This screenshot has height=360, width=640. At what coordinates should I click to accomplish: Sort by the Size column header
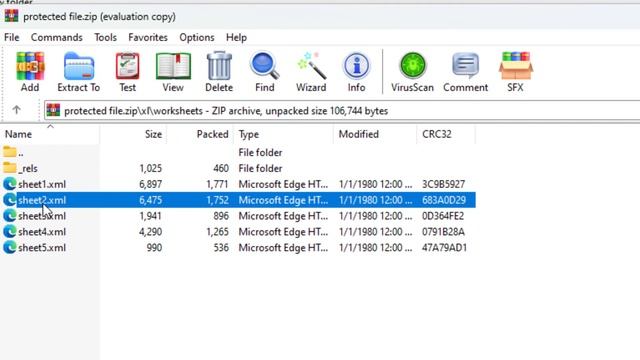(133, 134)
